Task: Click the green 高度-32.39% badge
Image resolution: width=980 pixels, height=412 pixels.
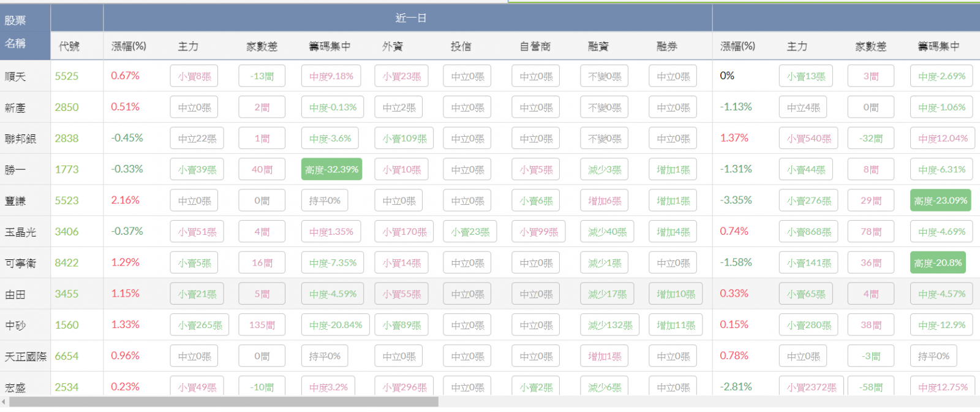Action: [x=331, y=170]
